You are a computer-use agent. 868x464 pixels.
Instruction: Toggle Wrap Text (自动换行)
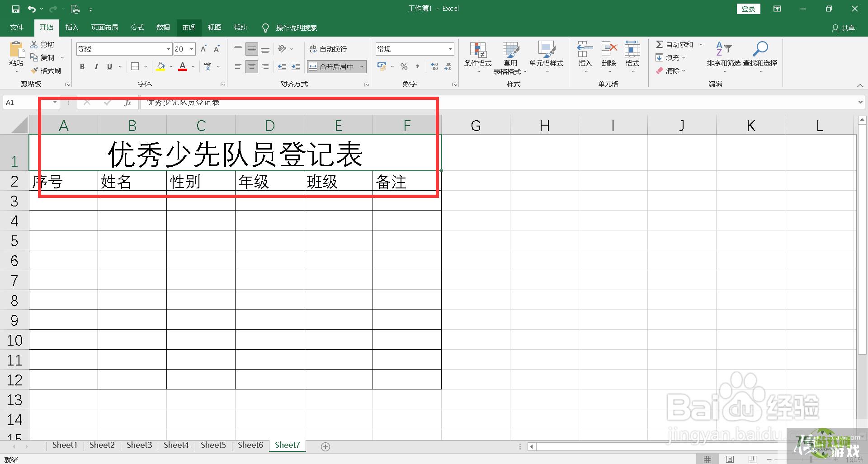(328, 49)
